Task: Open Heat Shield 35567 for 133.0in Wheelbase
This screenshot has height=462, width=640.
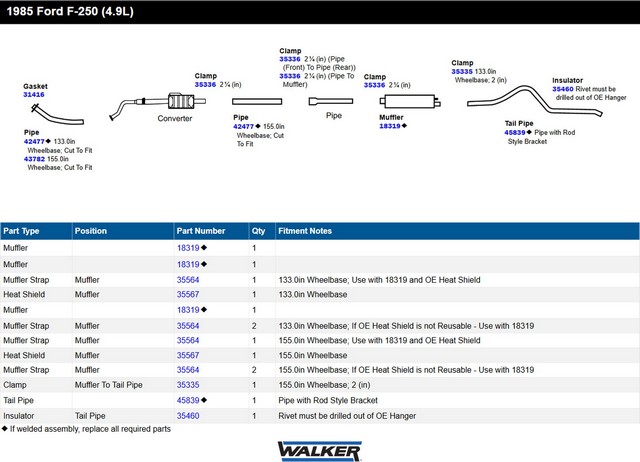Action: click(188, 295)
